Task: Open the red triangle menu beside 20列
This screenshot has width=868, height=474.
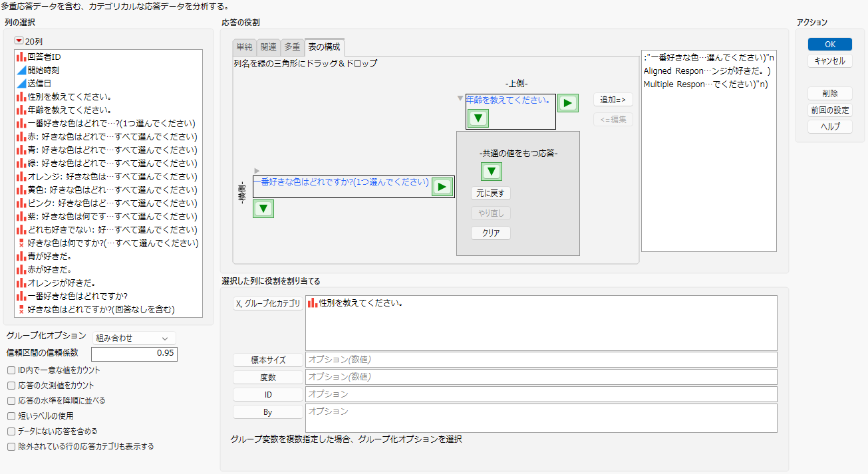Action: (19, 41)
